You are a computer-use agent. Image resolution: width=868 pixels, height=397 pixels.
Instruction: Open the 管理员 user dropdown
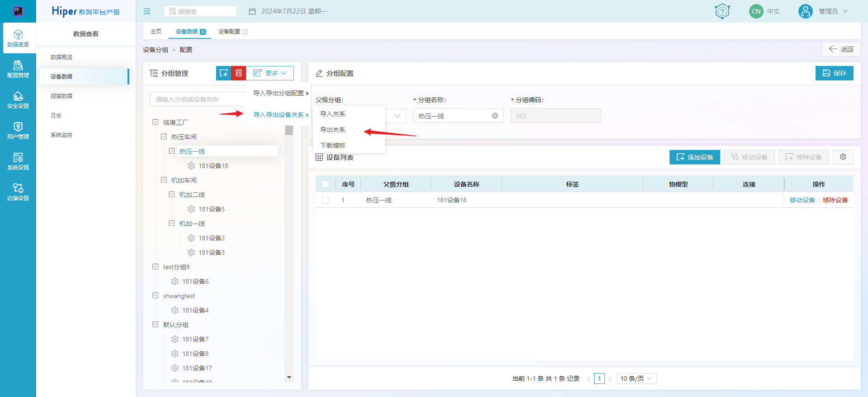[833, 11]
